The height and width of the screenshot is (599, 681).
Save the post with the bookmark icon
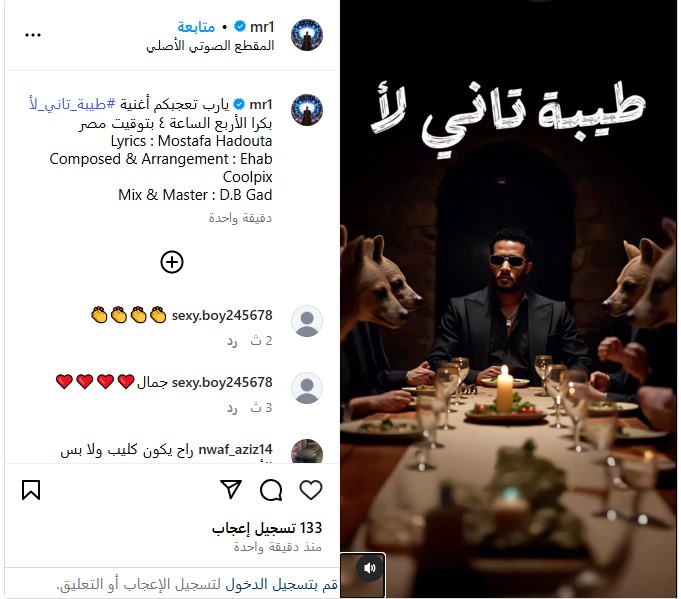(x=31, y=490)
